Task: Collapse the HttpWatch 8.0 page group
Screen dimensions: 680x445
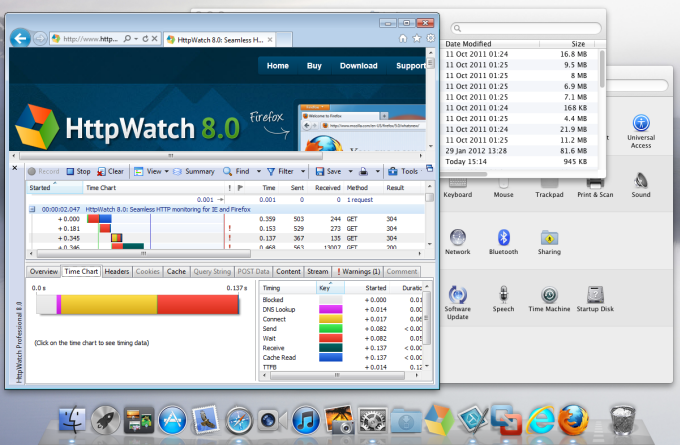Action: (x=32, y=209)
